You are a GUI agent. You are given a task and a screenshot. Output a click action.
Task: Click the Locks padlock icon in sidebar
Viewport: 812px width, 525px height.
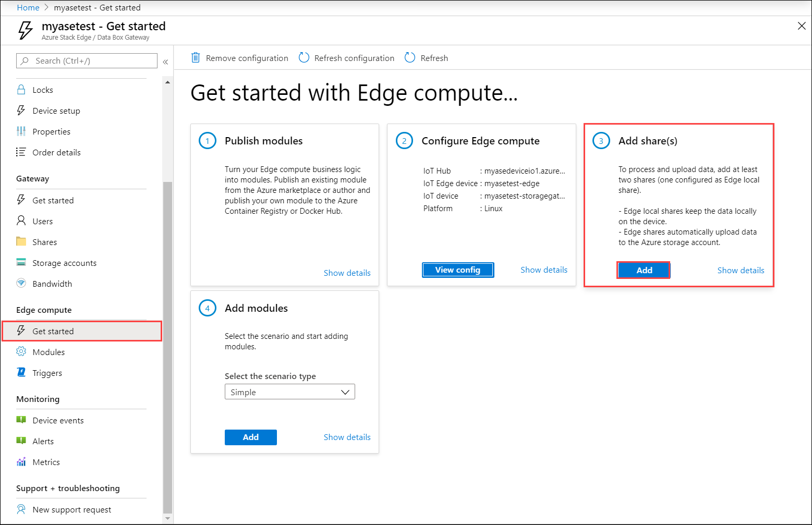coord(21,90)
